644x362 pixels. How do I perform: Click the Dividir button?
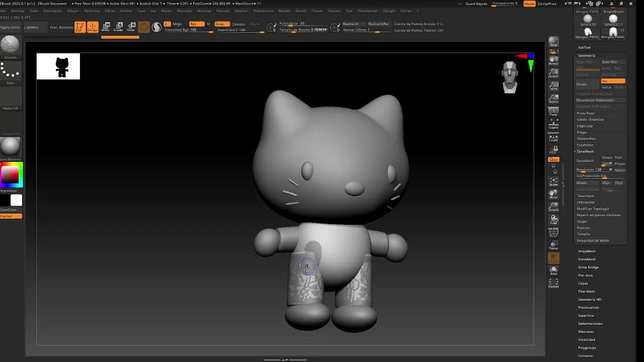[x=588, y=84]
